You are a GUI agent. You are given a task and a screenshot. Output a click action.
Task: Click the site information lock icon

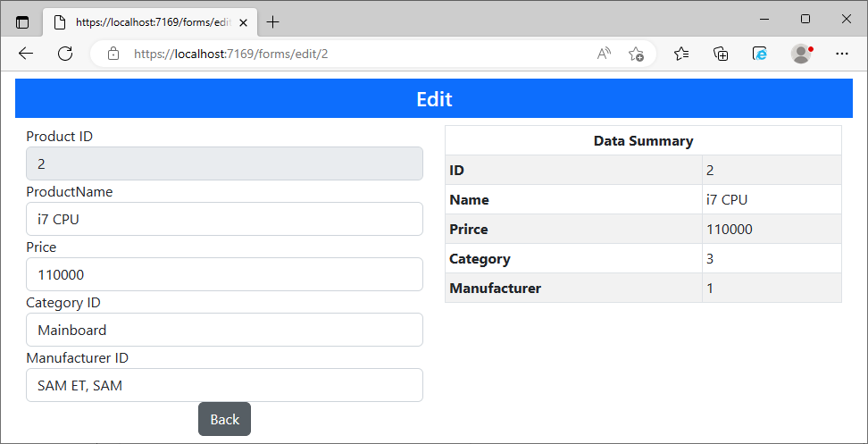113,54
